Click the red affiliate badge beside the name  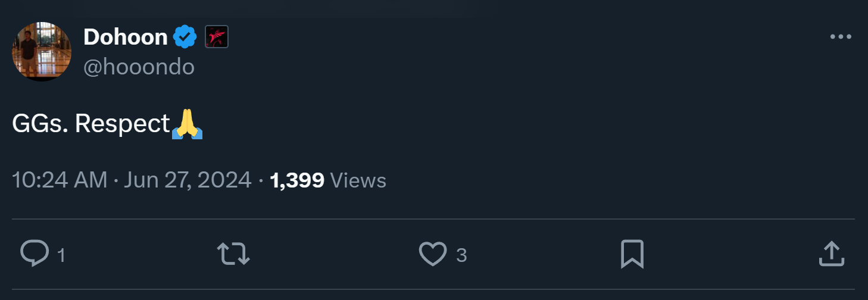[217, 37]
